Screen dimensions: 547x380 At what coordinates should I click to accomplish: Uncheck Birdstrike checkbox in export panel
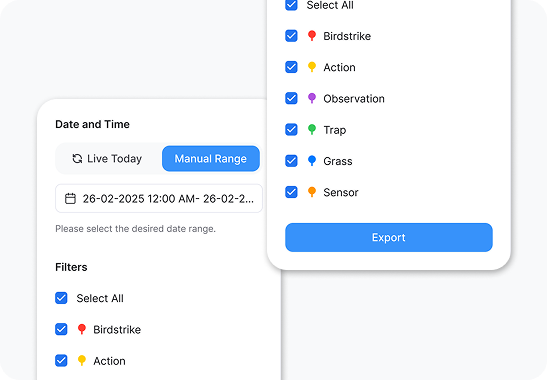point(291,36)
